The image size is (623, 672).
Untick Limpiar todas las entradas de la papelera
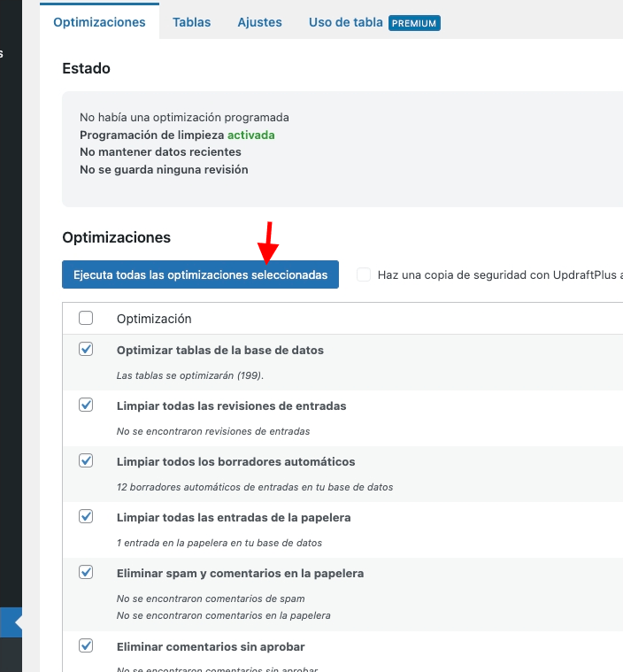pyautogui.click(x=86, y=517)
